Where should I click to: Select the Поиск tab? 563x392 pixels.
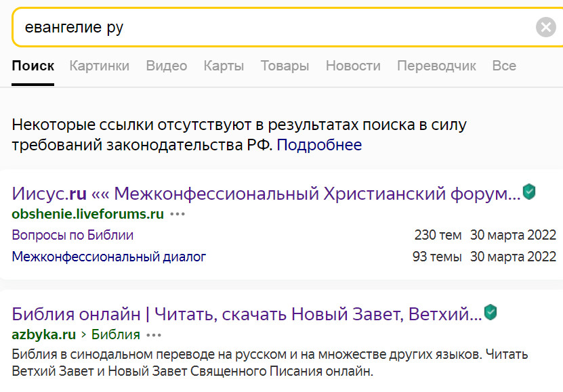(33, 66)
